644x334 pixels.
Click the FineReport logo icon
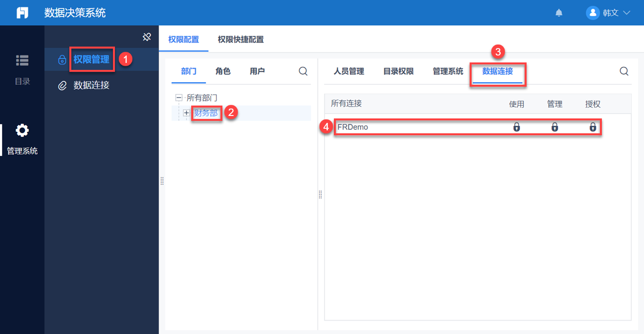pos(22,13)
